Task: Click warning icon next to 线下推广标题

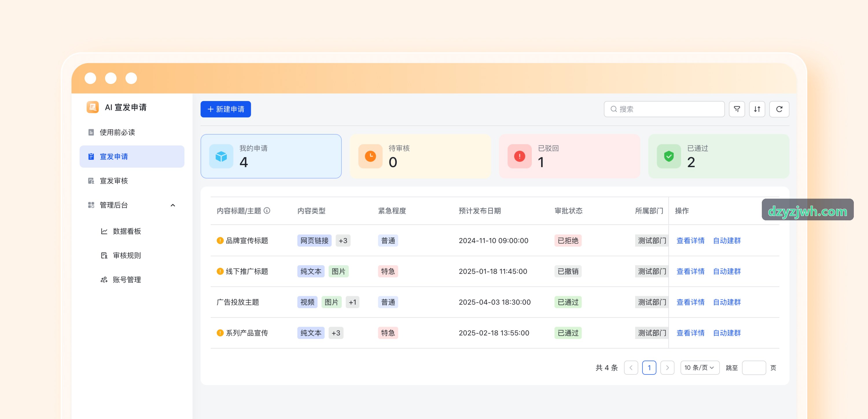Action: pyautogui.click(x=220, y=271)
